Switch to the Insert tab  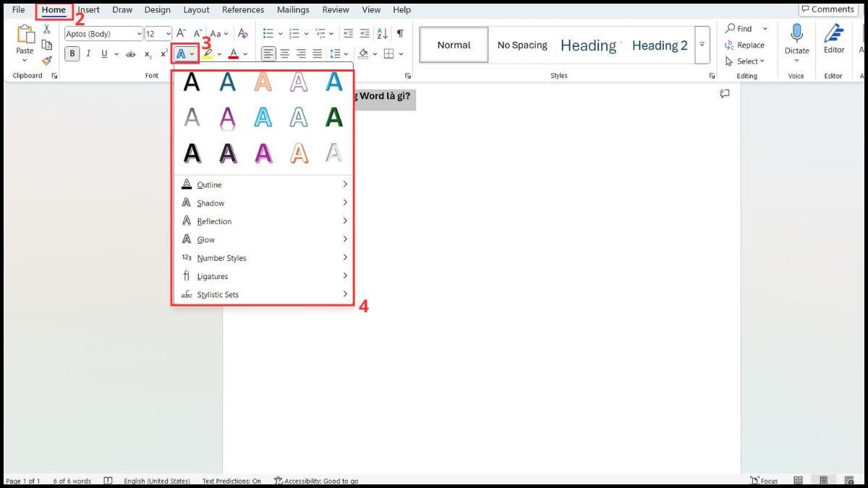coord(88,9)
